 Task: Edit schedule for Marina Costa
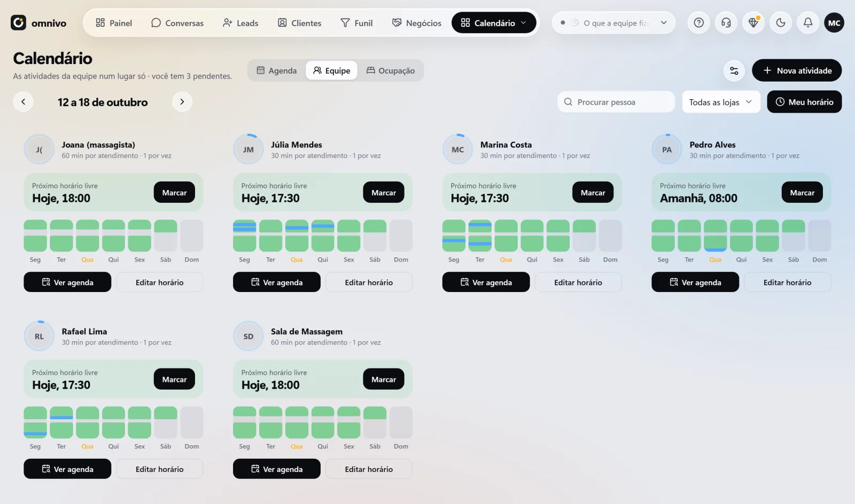pyautogui.click(x=578, y=282)
